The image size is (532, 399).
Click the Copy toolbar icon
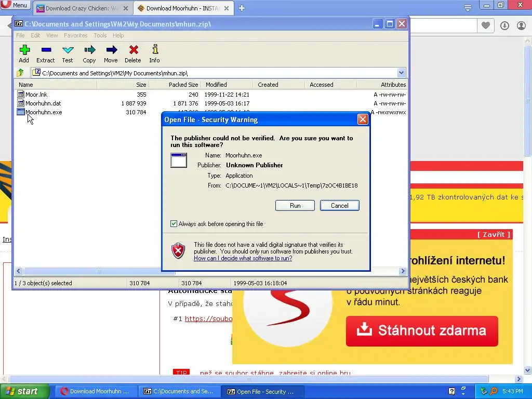pyautogui.click(x=89, y=50)
